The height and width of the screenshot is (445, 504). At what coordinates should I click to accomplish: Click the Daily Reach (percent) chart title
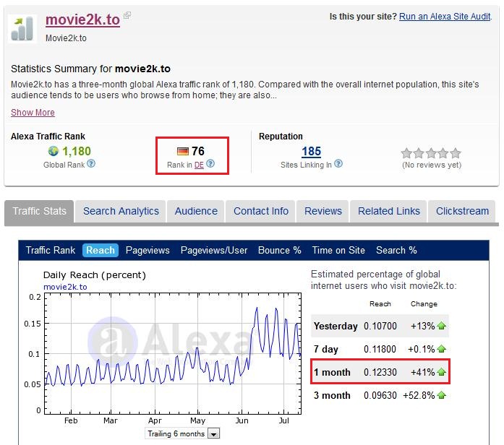(x=95, y=275)
